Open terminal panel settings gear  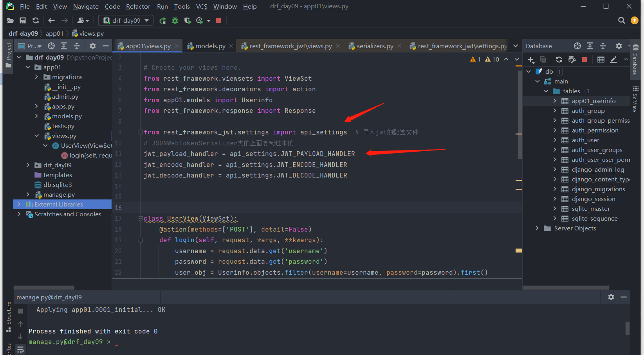pyautogui.click(x=611, y=297)
